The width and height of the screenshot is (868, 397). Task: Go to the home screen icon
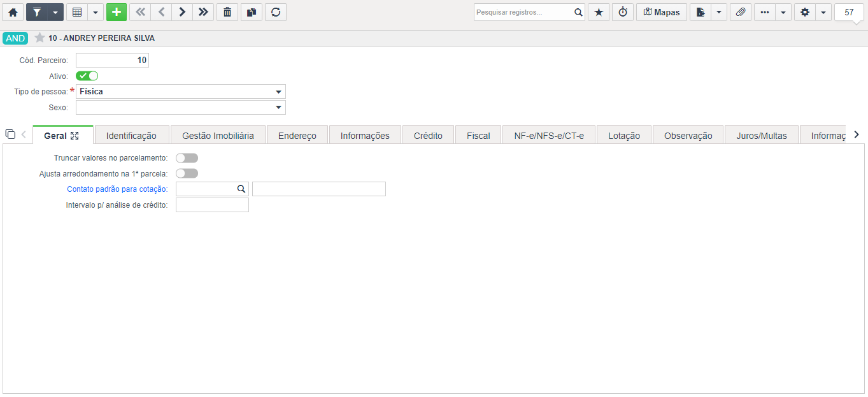click(x=13, y=12)
